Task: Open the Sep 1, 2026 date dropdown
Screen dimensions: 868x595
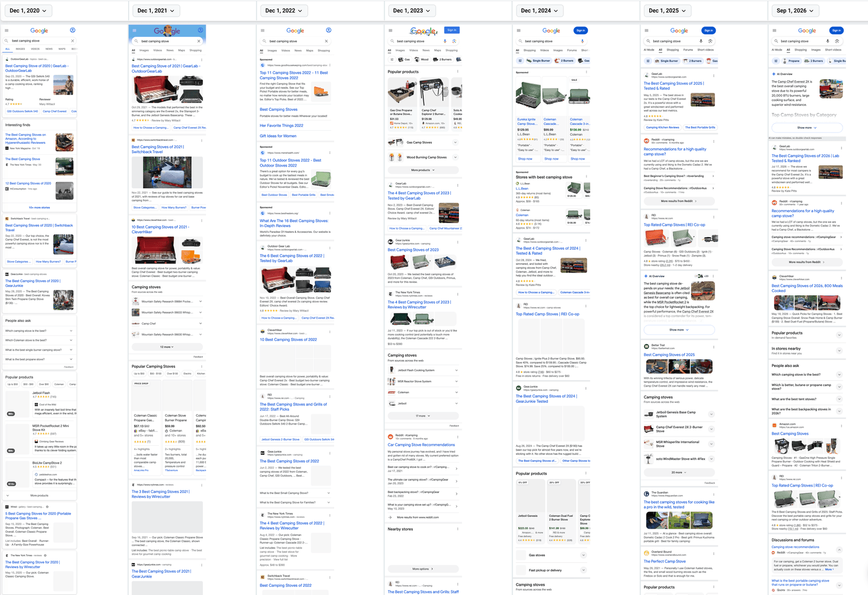Action: tap(795, 10)
